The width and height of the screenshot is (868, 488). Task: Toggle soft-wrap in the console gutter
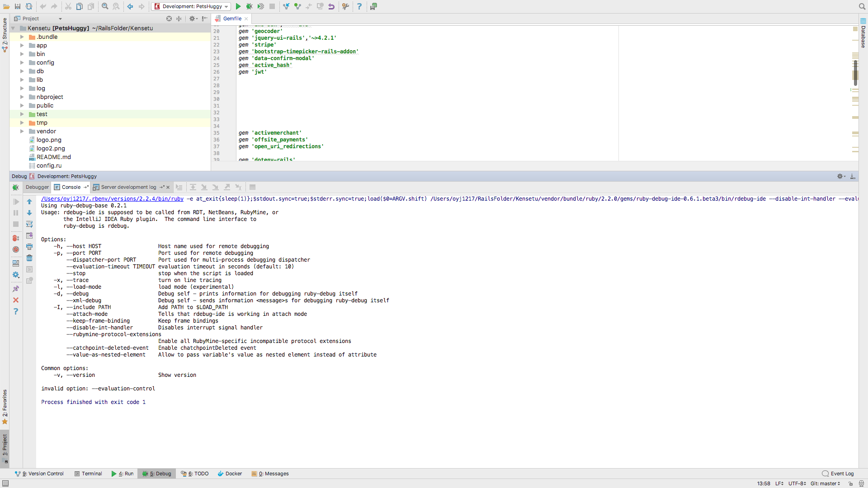tap(29, 224)
